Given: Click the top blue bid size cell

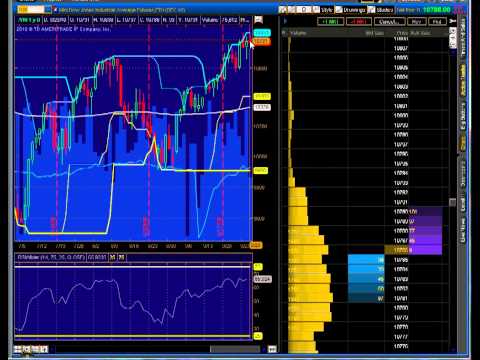Looking at the screenshot, I should click(x=366, y=260).
